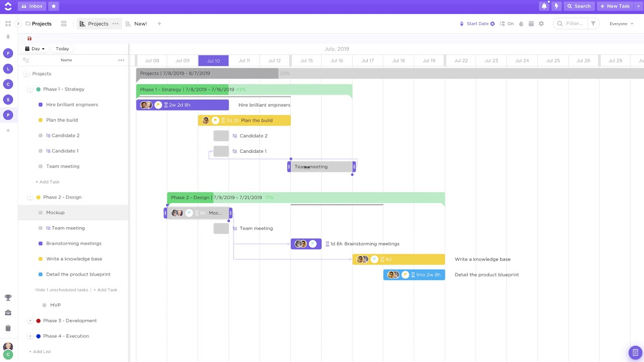Open the calendar sync icon in toolbar

[531, 24]
